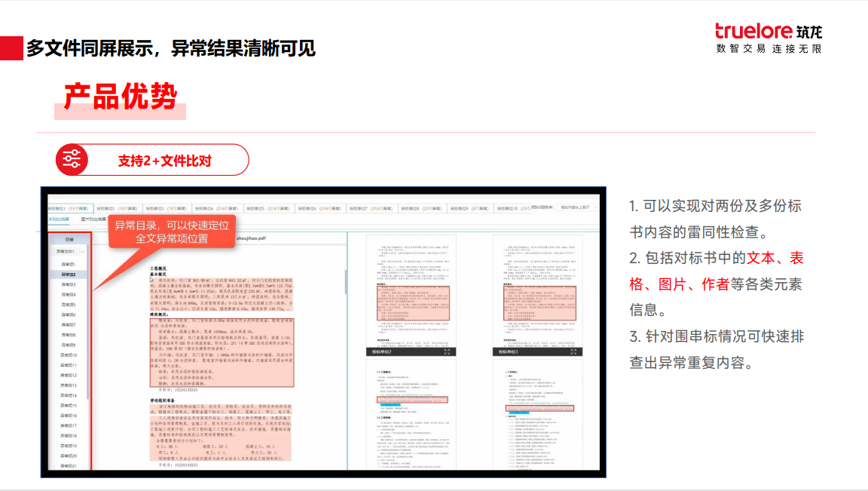This screenshot has width=868, height=491.
Task: Navigate to 异常项12
Action: (69, 375)
